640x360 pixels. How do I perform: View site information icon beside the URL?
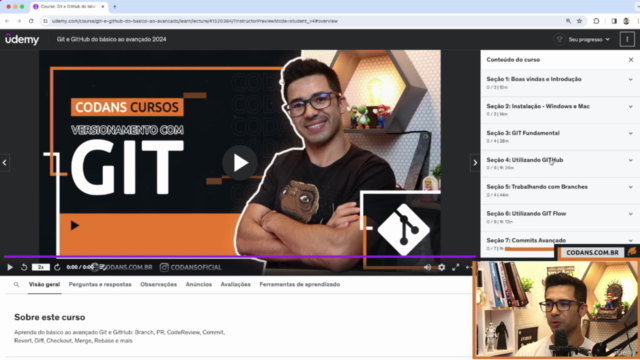45,21
